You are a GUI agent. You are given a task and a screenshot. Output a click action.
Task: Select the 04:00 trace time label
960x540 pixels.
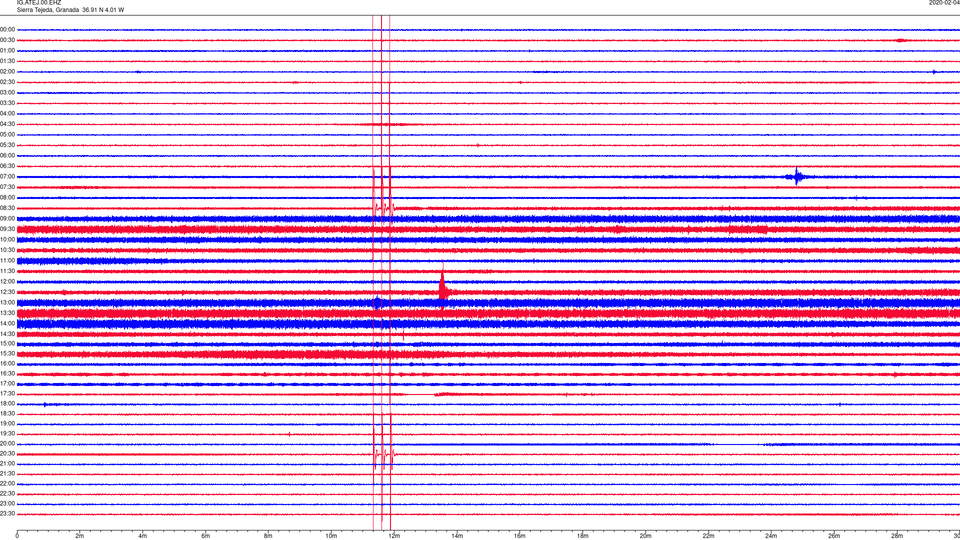point(8,114)
